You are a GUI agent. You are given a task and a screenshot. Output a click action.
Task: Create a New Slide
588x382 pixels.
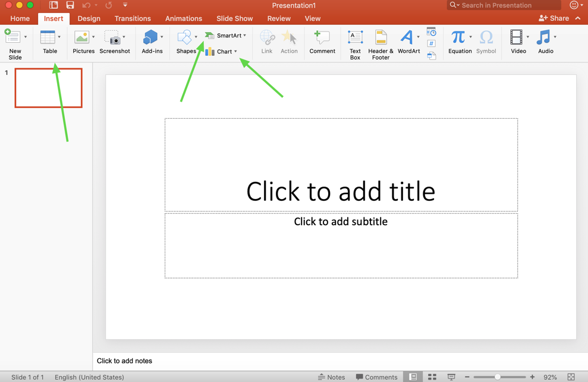click(15, 42)
